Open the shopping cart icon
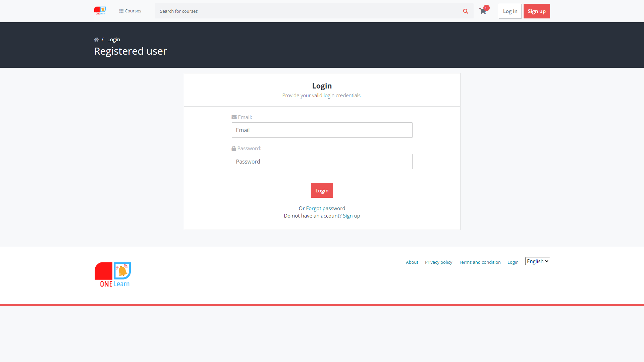 click(482, 11)
